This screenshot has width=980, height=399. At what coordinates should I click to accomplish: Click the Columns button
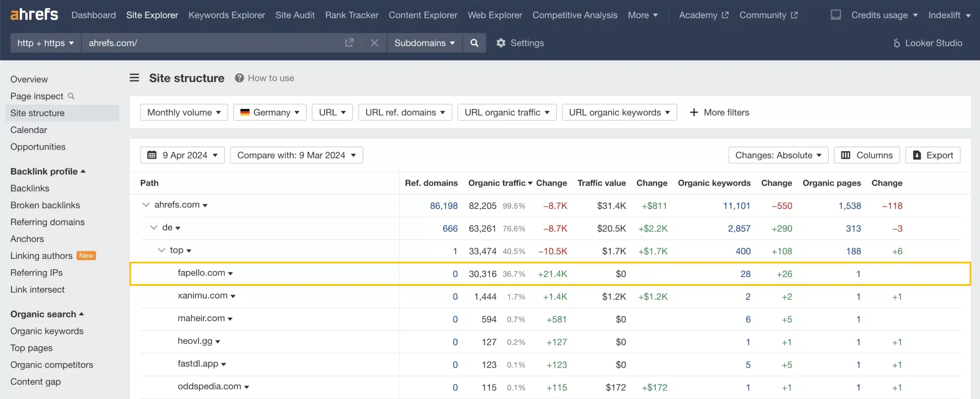point(867,155)
